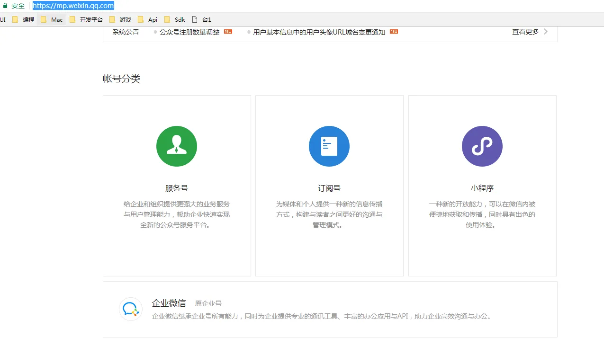Select the 服务号 title text
The height and width of the screenshot is (364, 604).
(x=177, y=188)
